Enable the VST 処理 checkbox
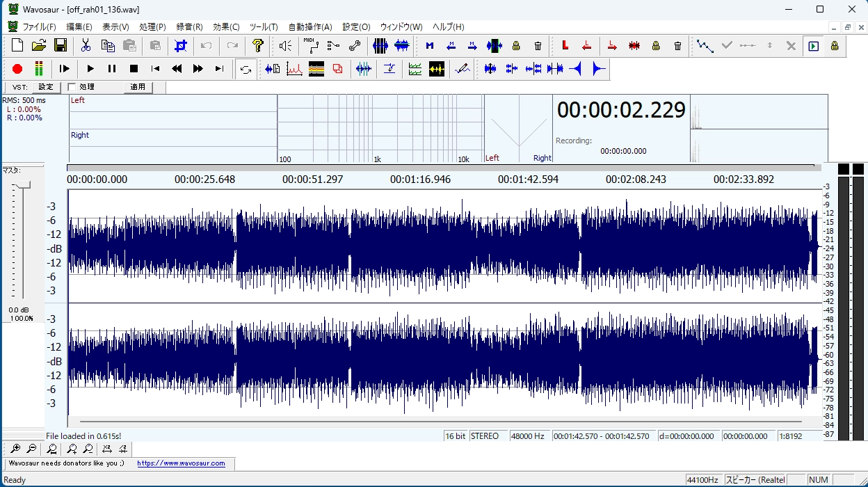This screenshot has width=868, height=487. pos(72,87)
